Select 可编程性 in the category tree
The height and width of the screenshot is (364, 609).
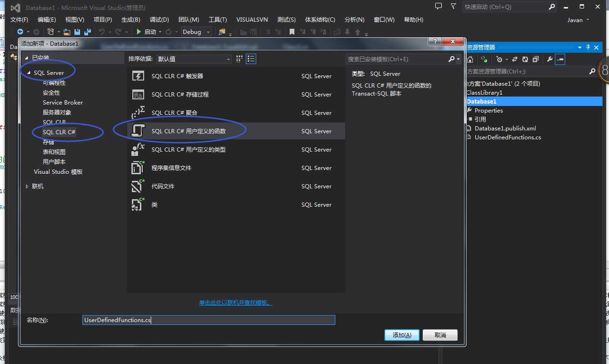pyautogui.click(x=54, y=83)
